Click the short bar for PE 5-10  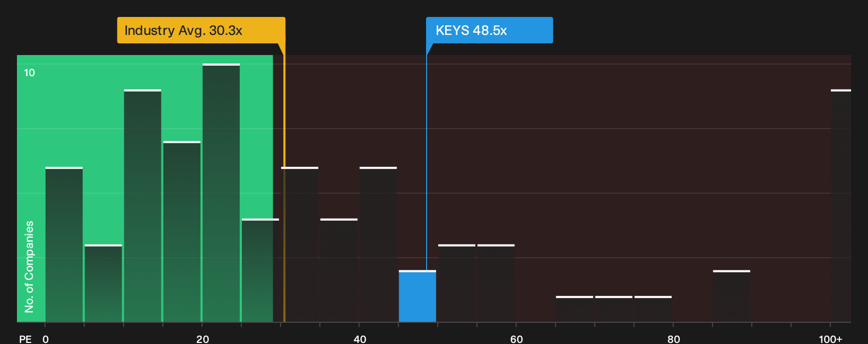pyautogui.click(x=103, y=283)
